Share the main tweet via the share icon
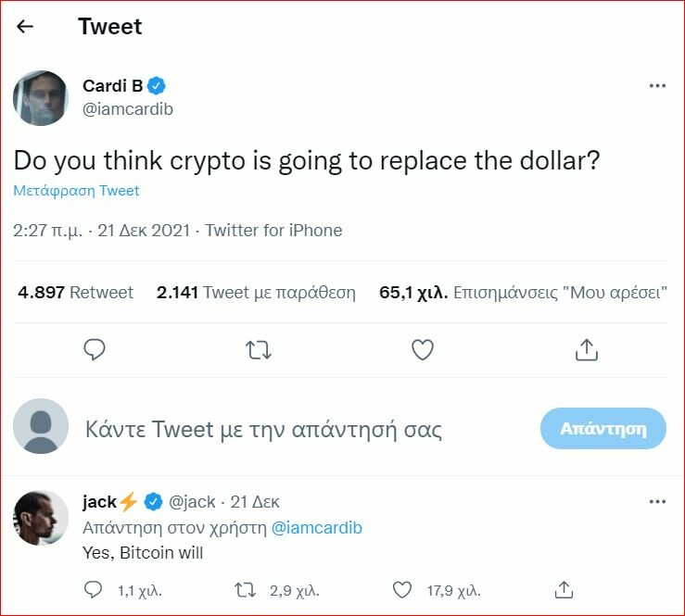The height and width of the screenshot is (616, 685). [x=586, y=349]
